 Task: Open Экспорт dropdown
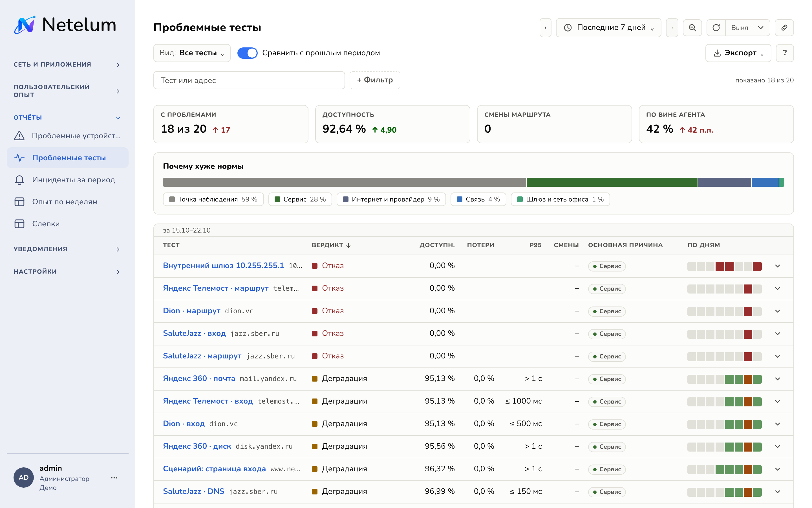click(738, 53)
